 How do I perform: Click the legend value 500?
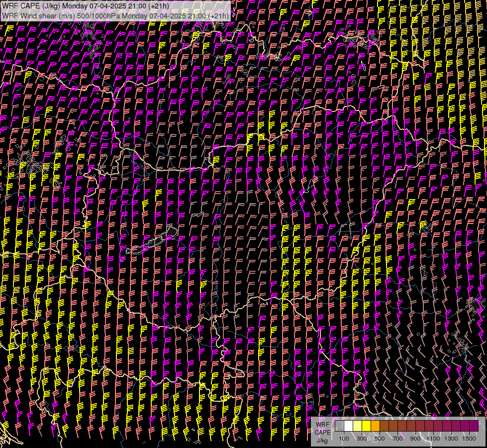tap(380, 439)
